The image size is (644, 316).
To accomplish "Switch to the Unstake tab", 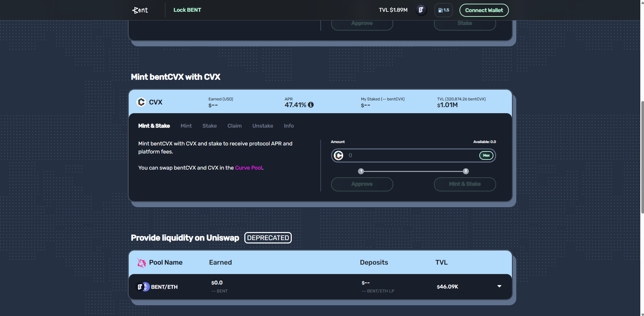I will click(x=263, y=126).
